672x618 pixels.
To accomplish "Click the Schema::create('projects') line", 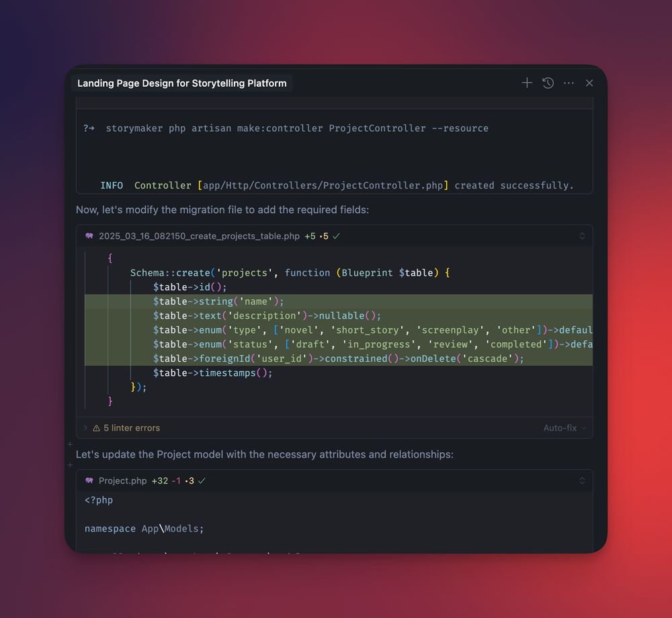I will click(290, 273).
